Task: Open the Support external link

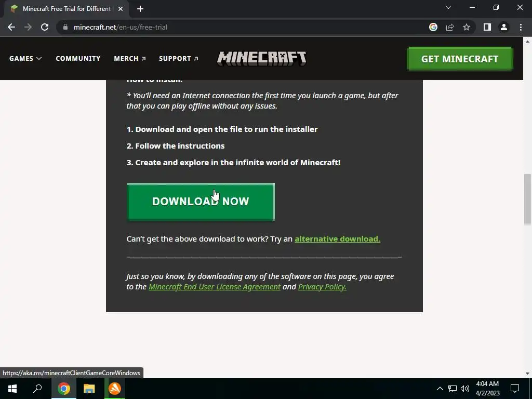Action: point(179,58)
